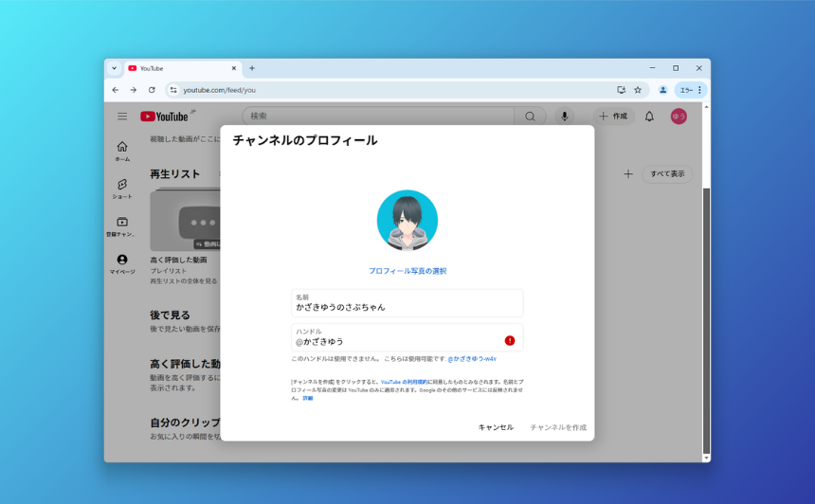The width and height of the screenshot is (815, 504).
Task: Close the YouTube tab
Action: tap(234, 68)
